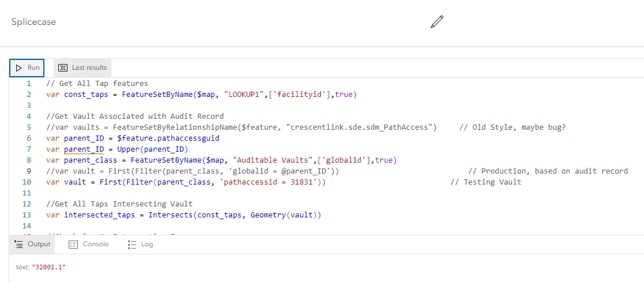
Task: Click line number 1 in the gutter
Action: pyautogui.click(x=29, y=84)
